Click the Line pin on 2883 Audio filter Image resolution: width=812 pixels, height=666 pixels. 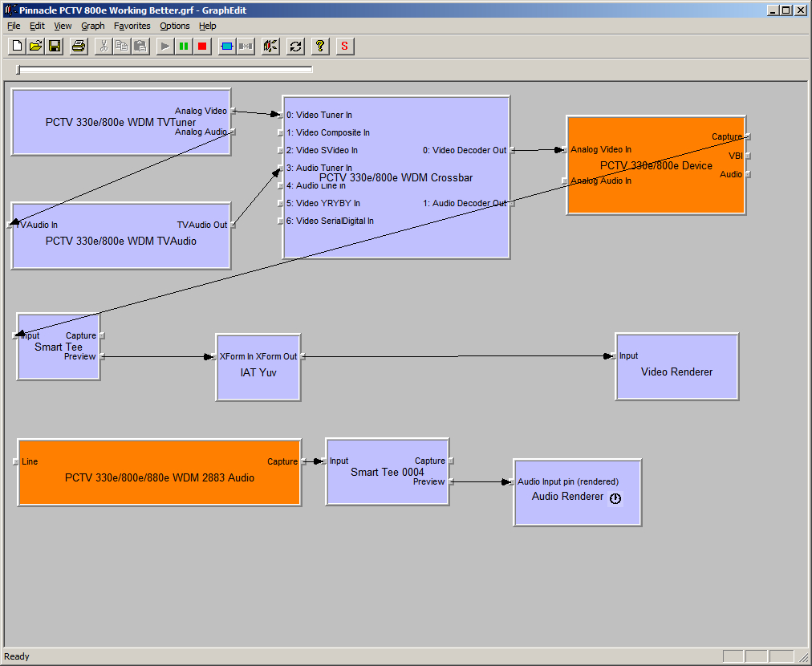click(x=15, y=461)
